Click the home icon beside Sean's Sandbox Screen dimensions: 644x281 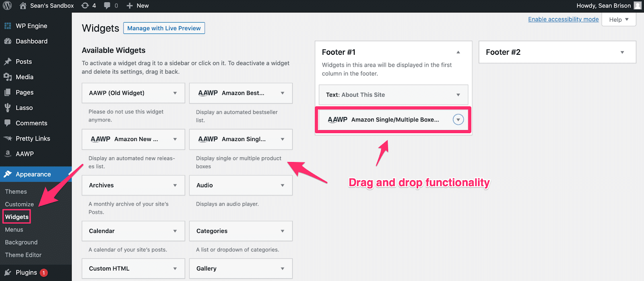23,6
